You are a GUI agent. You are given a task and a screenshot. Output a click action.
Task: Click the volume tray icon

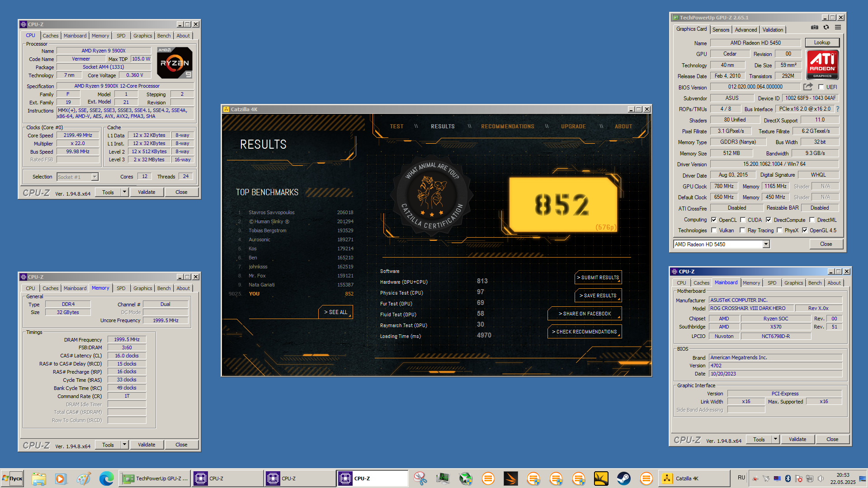click(x=821, y=479)
